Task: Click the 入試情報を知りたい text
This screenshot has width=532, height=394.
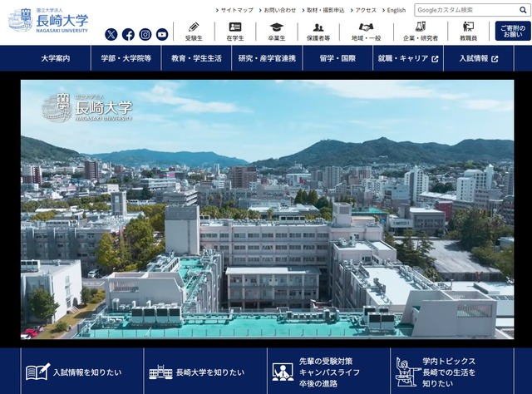Action: [x=87, y=372]
